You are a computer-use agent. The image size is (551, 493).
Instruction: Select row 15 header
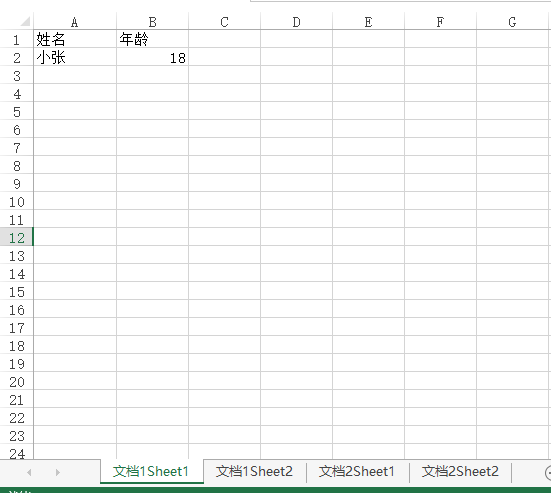point(17,292)
